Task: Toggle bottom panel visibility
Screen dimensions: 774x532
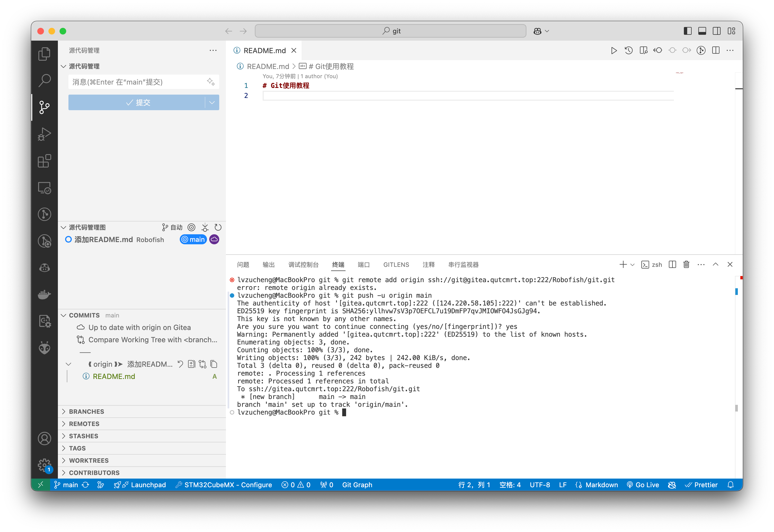Action: click(x=702, y=31)
